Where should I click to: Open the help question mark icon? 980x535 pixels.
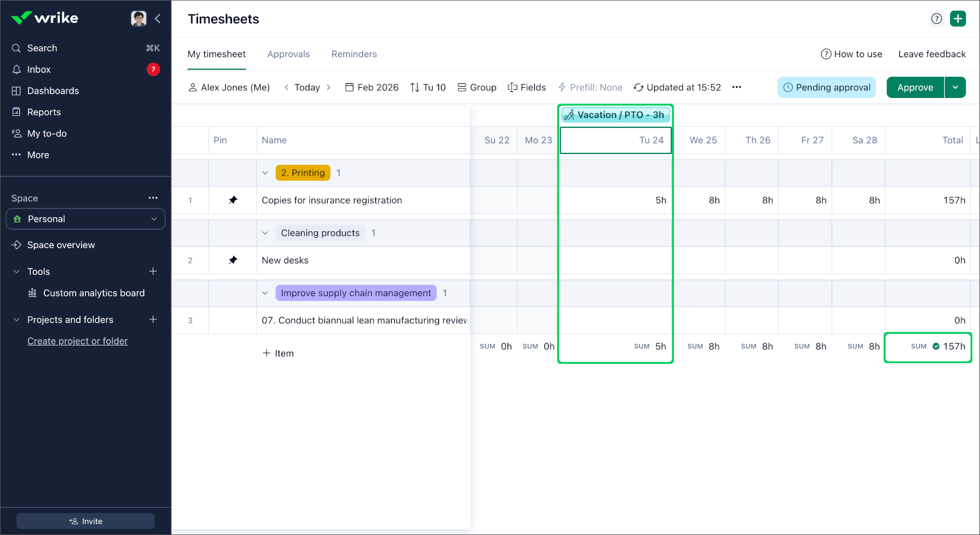pos(936,19)
